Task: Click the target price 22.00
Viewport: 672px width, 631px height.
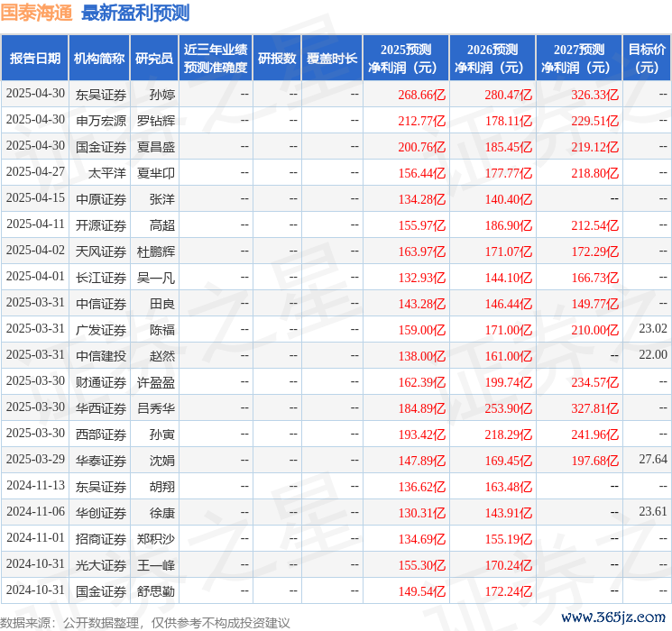Action: point(653,354)
